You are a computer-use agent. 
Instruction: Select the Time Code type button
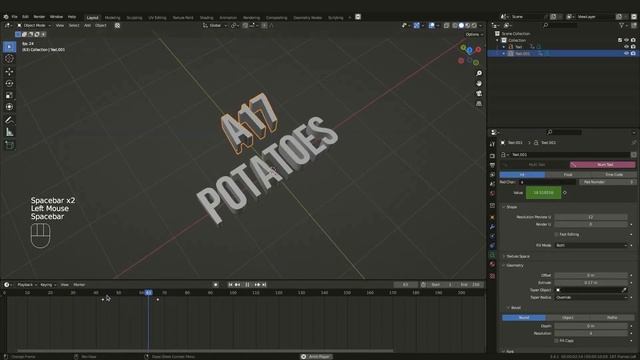tap(613, 175)
